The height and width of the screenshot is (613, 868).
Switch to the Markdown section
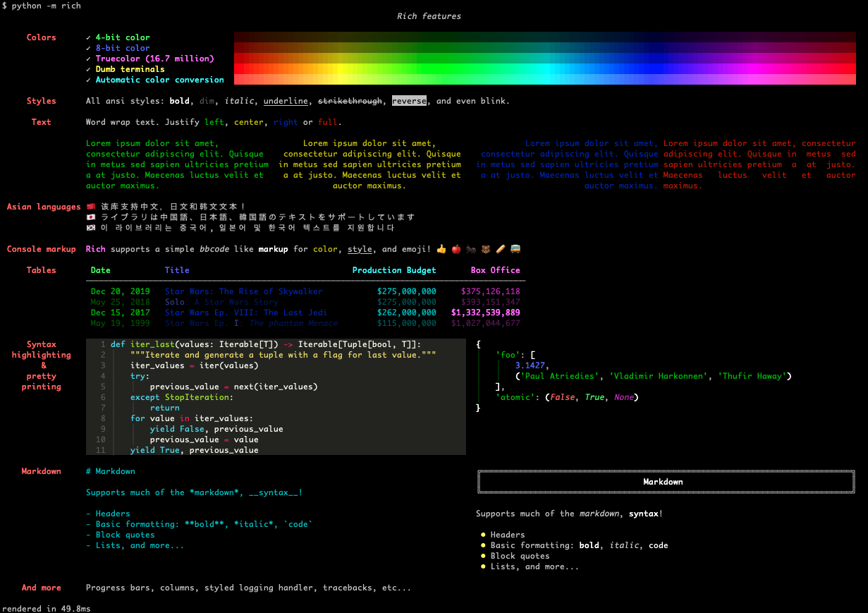coord(41,471)
